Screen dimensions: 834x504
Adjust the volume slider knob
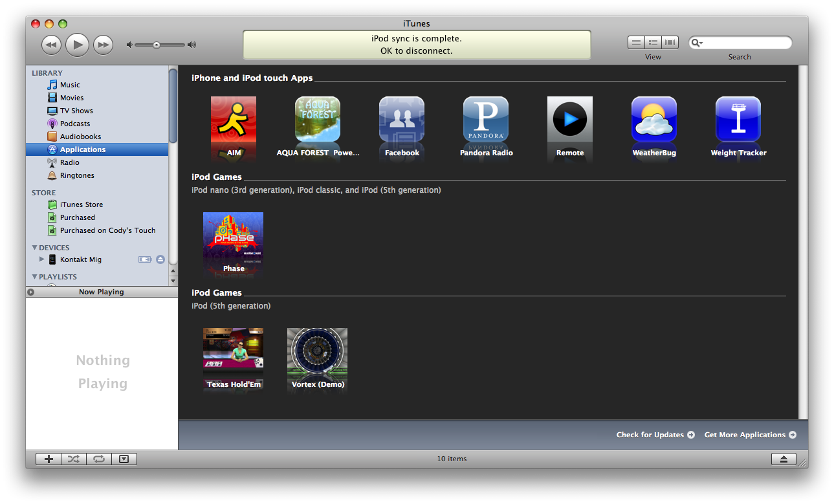(157, 45)
